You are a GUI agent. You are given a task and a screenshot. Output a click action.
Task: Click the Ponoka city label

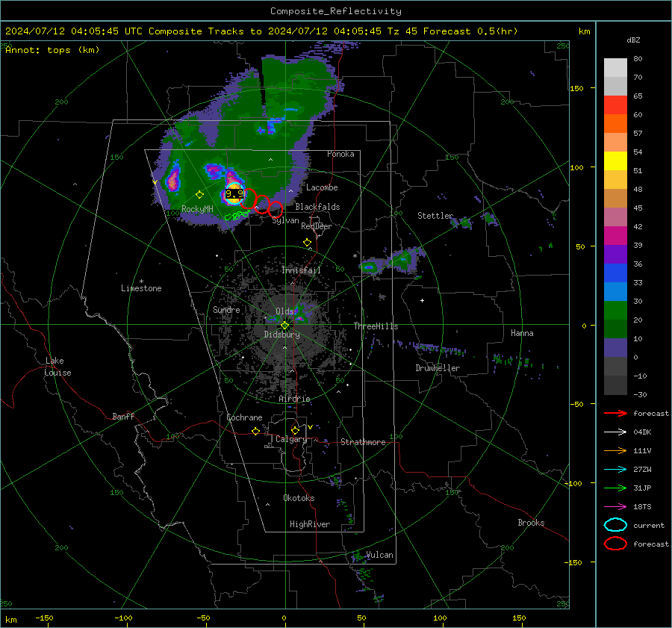(340, 154)
